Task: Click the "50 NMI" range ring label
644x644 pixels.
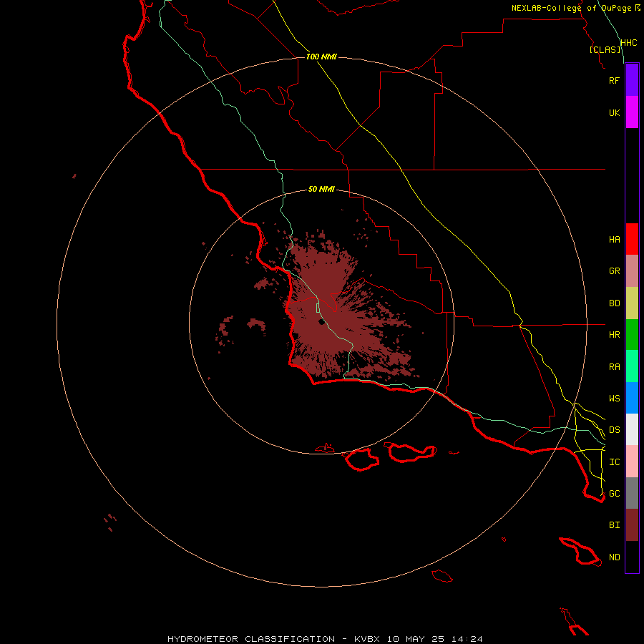Action: click(321, 189)
